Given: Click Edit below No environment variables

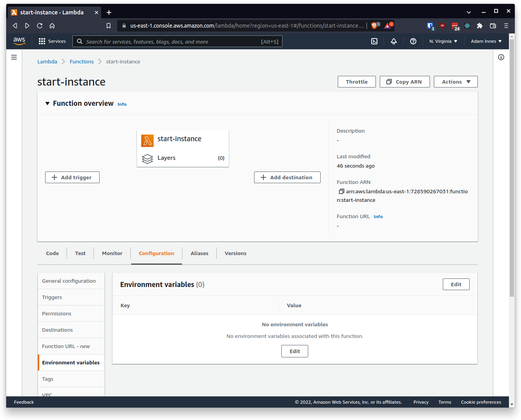Looking at the screenshot, I should 295,351.
